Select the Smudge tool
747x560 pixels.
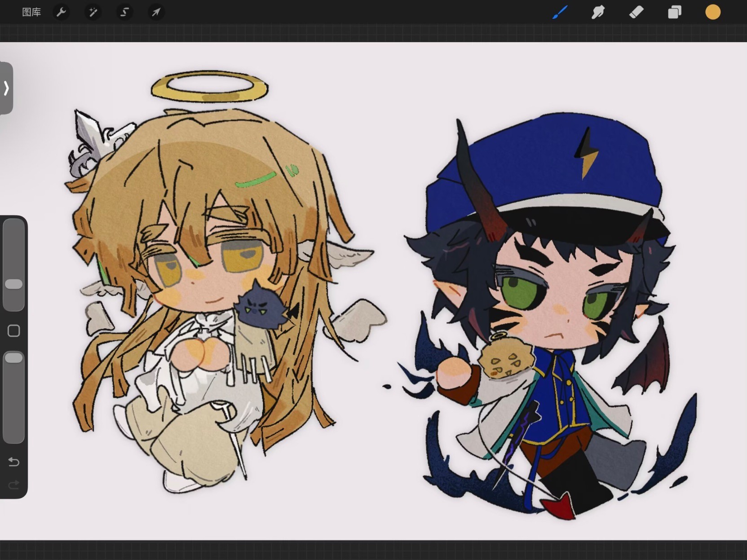(x=598, y=12)
